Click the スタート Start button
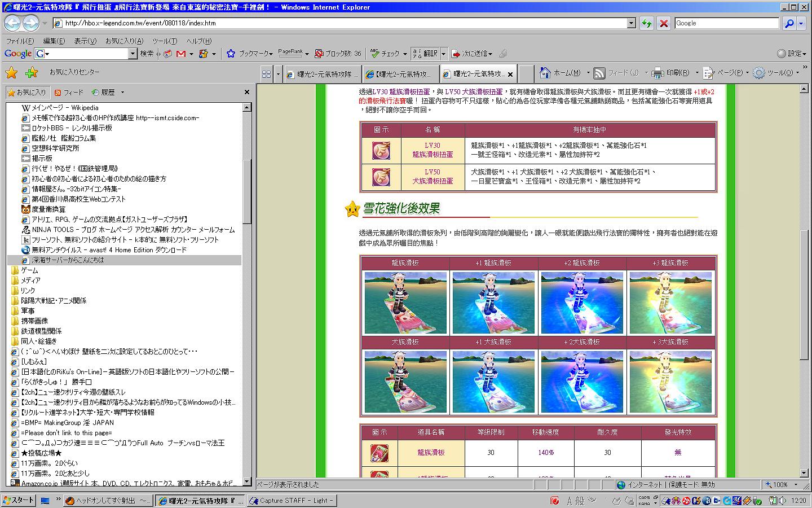 pyautogui.click(x=19, y=501)
